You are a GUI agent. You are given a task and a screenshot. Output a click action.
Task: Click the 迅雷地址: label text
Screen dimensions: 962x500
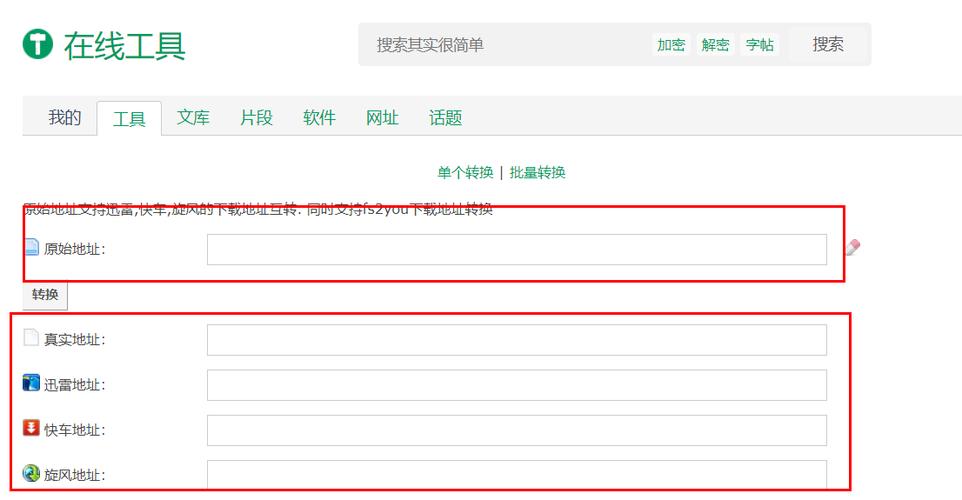(x=75, y=385)
